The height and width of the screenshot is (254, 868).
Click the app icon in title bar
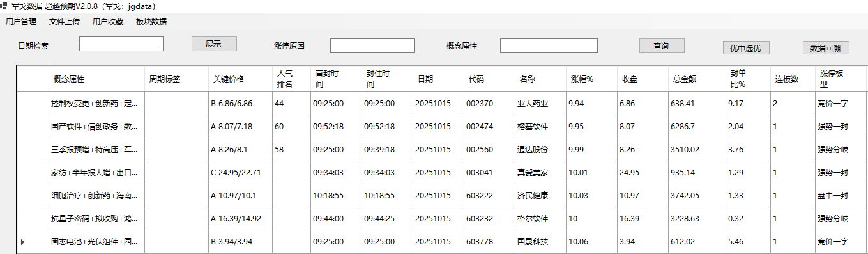tap(4, 6)
